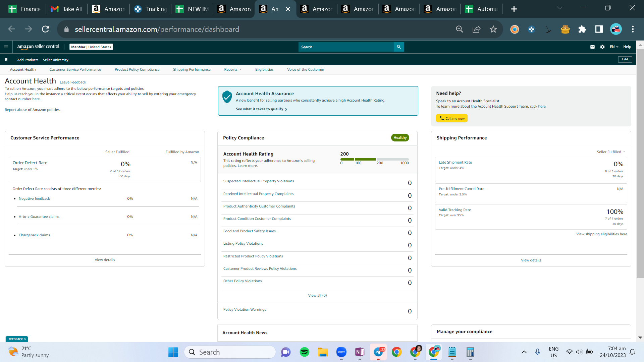
Task: Open Seller University link
Action: (x=56, y=60)
